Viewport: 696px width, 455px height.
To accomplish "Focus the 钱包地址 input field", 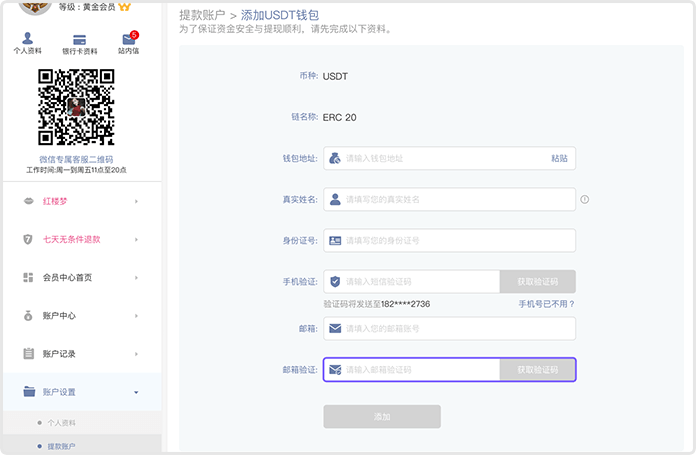I will pyautogui.click(x=449, y=158).
